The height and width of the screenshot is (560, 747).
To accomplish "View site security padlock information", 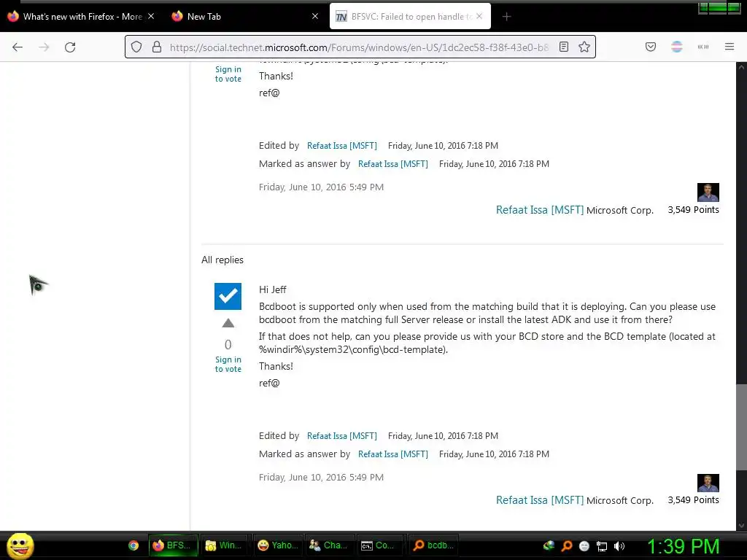I will click(157, 47).
